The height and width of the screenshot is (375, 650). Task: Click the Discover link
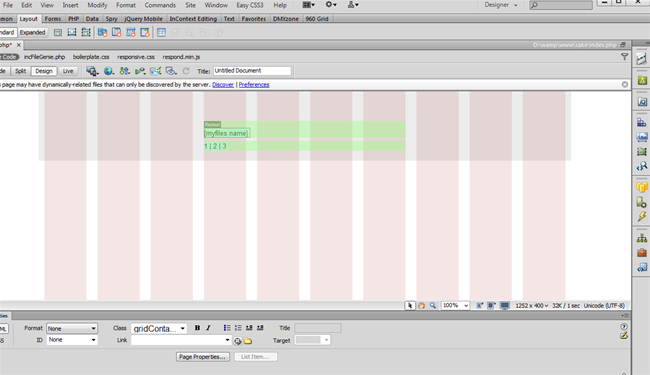click(223, 85)
